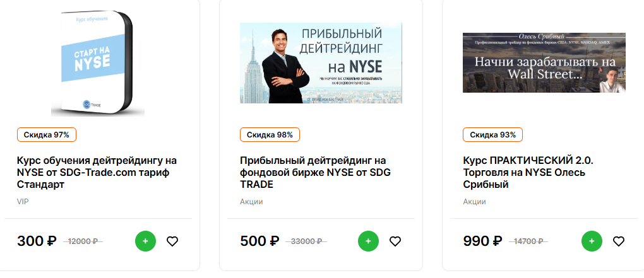Image resolution: width=644 pixels, height=278 pixels.
Task: Click the 'Скидка 97%' discount badge
Action: 47,134
